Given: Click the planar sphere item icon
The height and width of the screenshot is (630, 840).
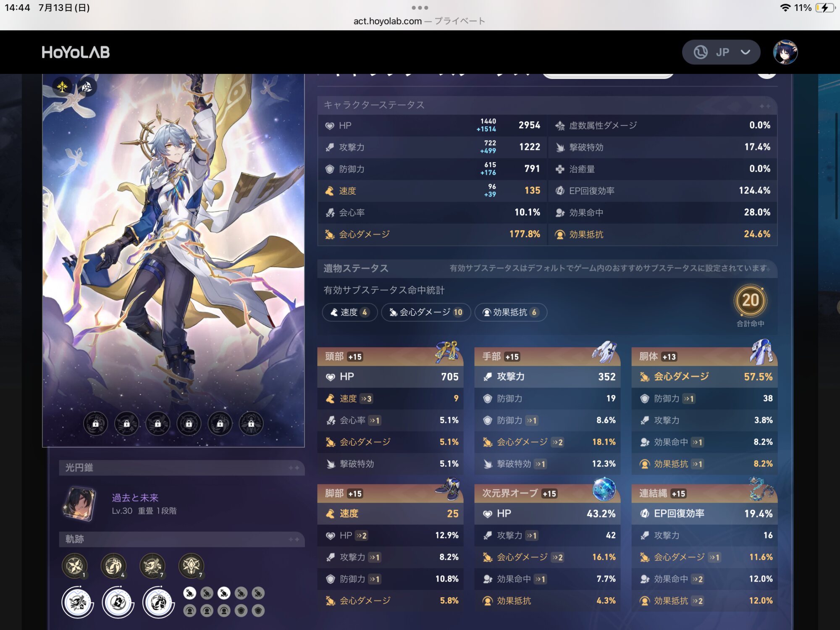Looking at the screenshot, I should (x=604, y=488).
